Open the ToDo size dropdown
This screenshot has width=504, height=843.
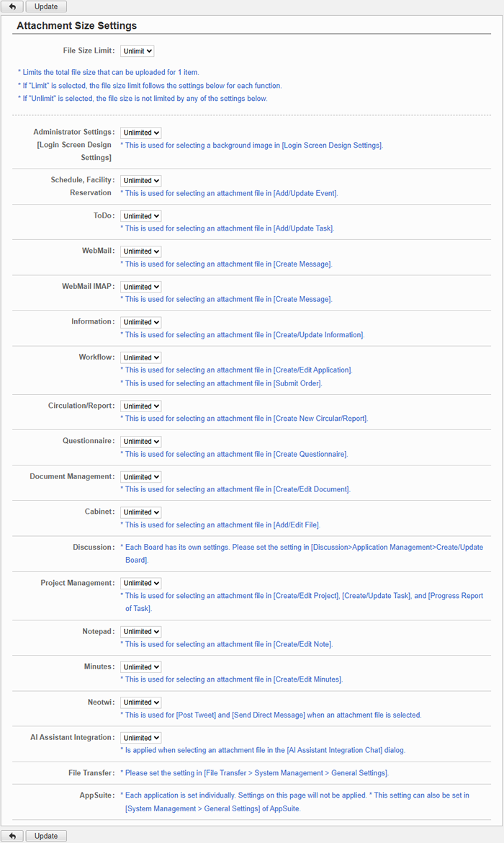[x=141, y=216]
